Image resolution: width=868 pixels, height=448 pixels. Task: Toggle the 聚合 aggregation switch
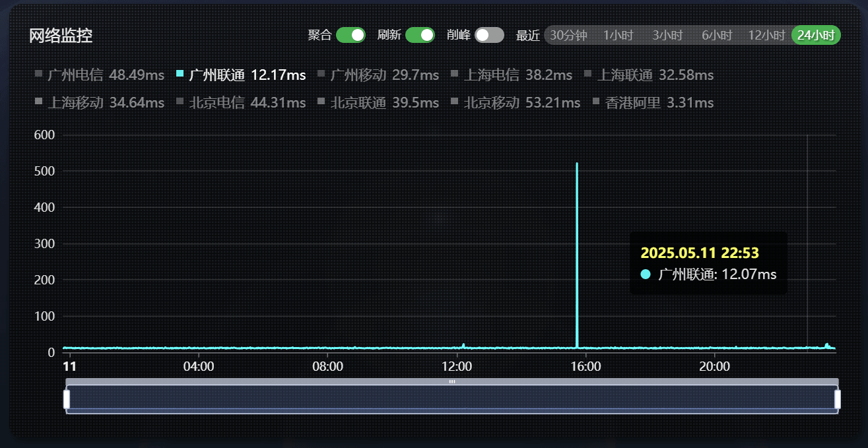coord(351,35)
